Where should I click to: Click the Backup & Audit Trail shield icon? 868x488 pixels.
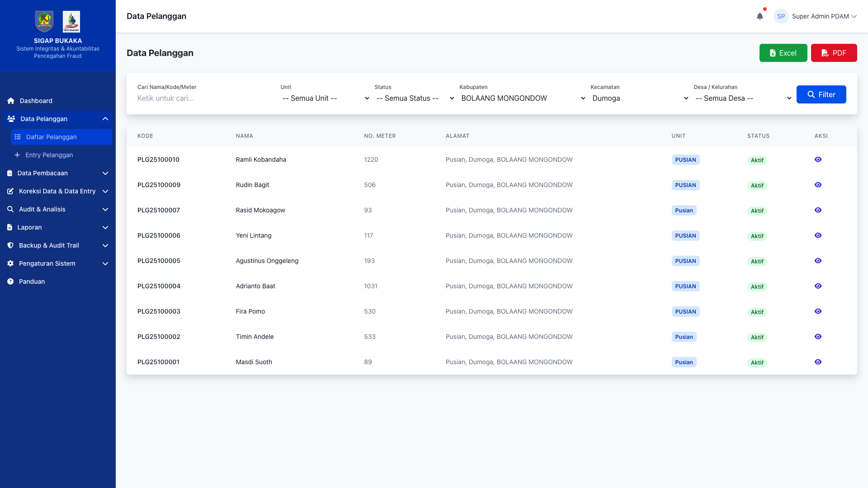point(10,245)
